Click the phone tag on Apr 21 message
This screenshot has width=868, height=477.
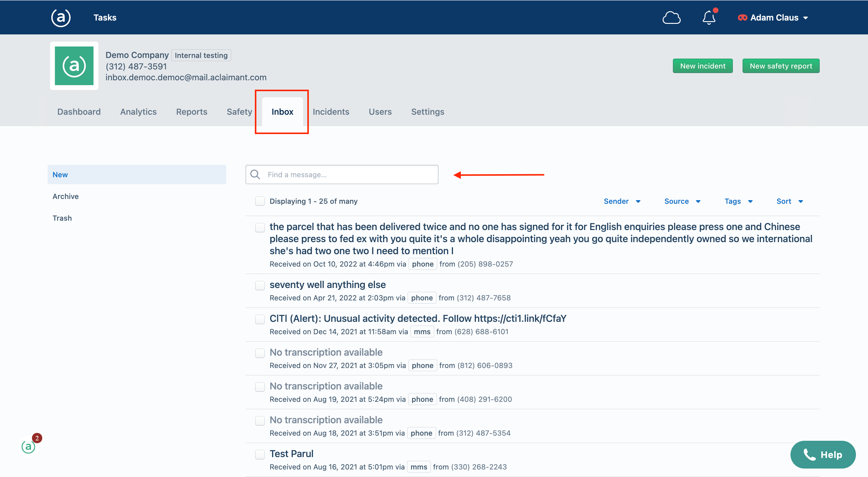[422, 298]
